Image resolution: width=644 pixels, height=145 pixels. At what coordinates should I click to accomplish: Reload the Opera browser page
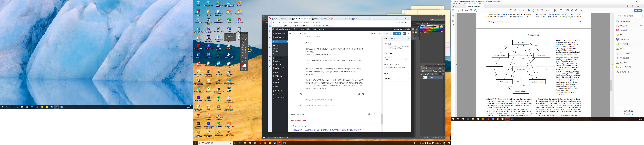click(x=280, y=22)
